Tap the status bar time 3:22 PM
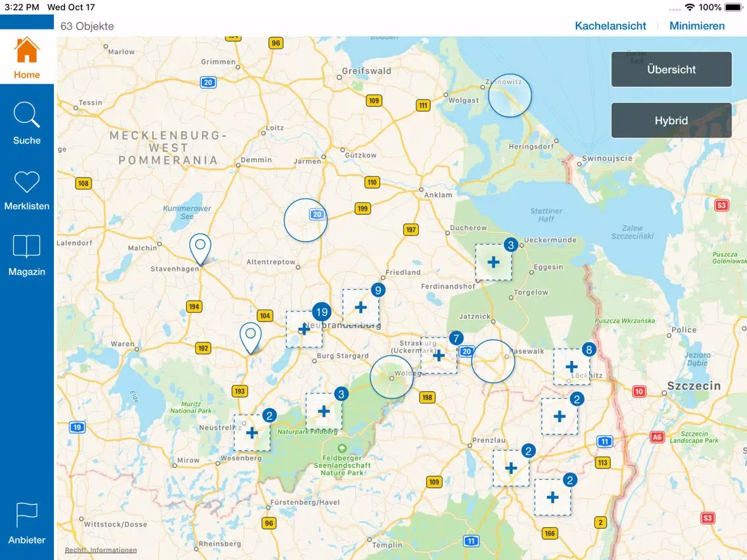Screen dimensions: 747x560 point(22,7)
